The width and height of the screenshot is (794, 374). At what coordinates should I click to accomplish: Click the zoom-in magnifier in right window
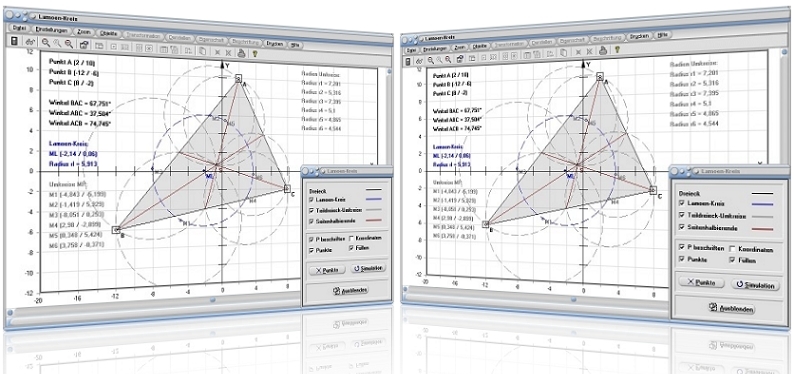point(430,60)
